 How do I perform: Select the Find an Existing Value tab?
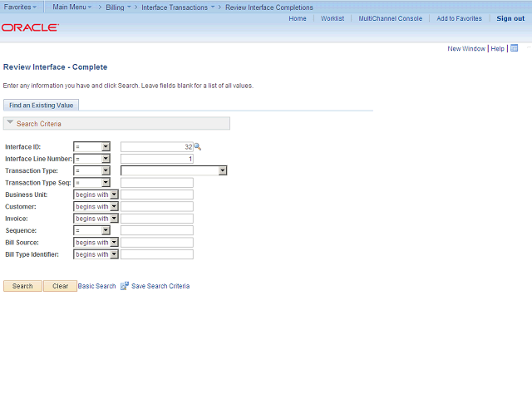tap(41, 106)
